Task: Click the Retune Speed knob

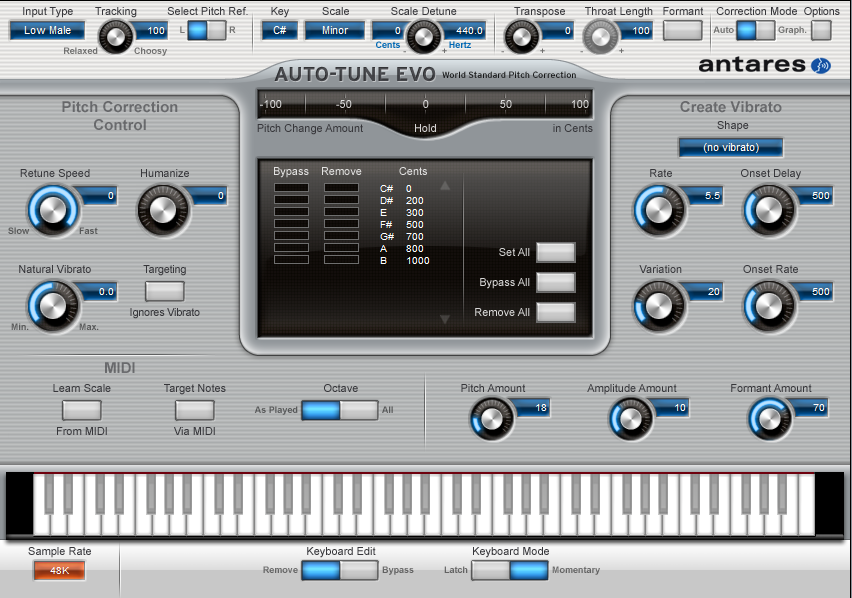Action: pos(53,210)
